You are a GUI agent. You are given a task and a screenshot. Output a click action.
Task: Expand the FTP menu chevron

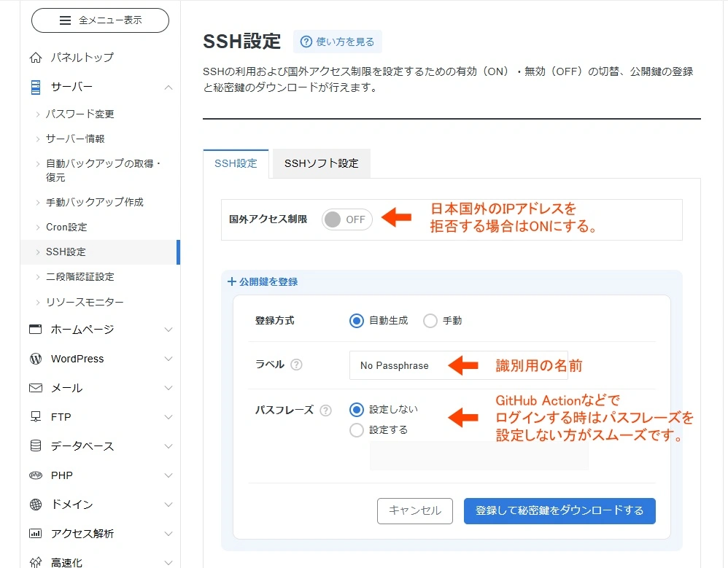coord(169,417)
